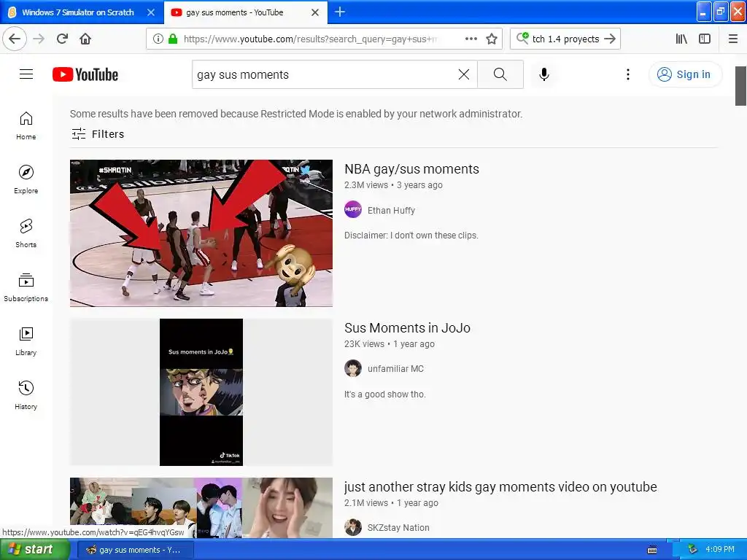Viewport: 747px width, 560px height.
Task: Switch to Windows 7 Simulator on Scratch tab
Action: click(x=77, y=12)
